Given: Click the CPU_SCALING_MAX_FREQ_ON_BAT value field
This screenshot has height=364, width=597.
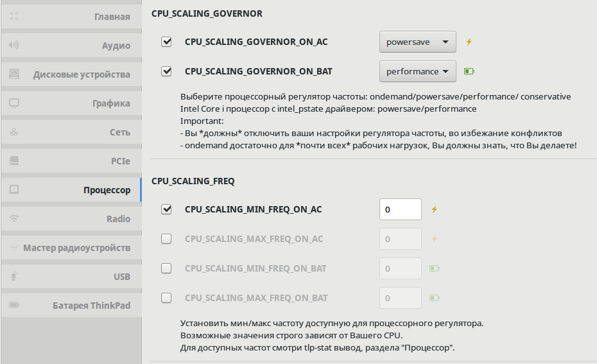Looking at the screenshot, I should click(401, 298).
